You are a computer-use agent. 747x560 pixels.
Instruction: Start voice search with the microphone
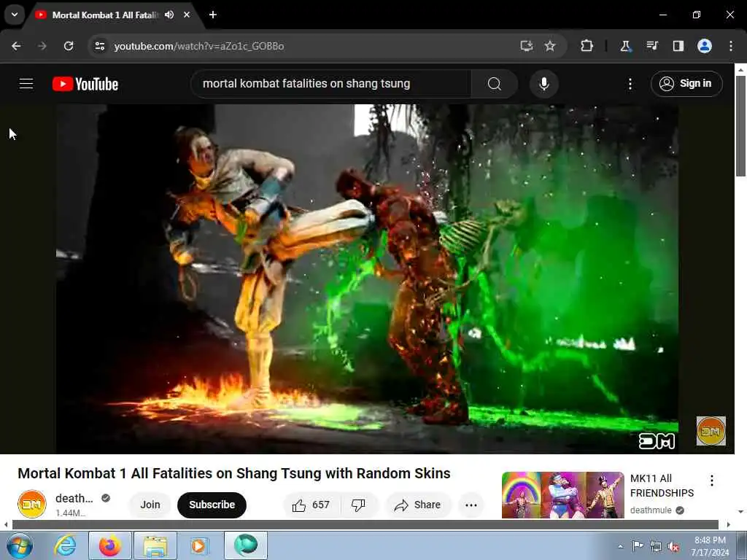coord(543,84)
